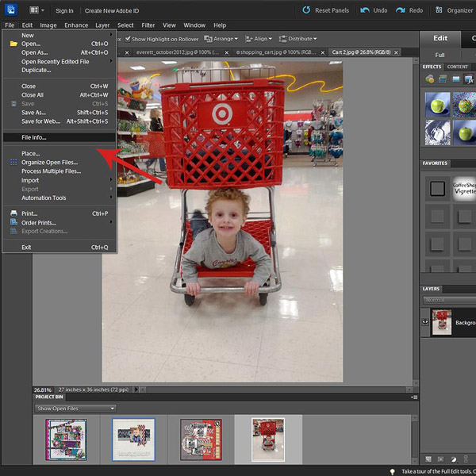Image resolution: width=476 pixels, height=476 pixels.
Task: Open the Normal blend mode dropdown
Action: tap(450, 300)
